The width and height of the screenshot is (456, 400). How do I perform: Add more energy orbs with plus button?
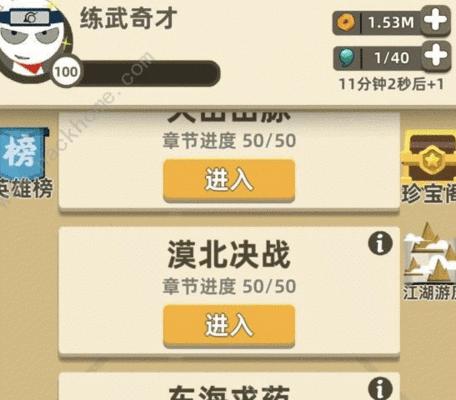pyautogui.click(x=436, y=56)
